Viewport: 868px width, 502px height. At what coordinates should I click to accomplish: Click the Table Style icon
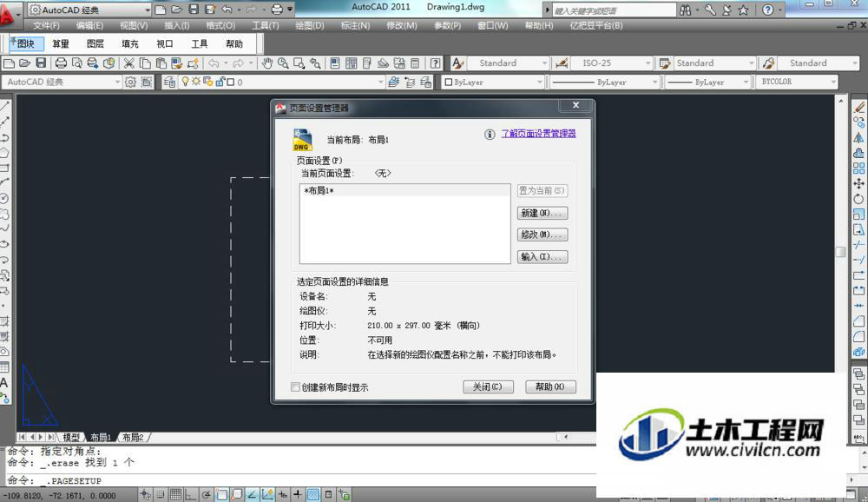[x=665, y=63]
